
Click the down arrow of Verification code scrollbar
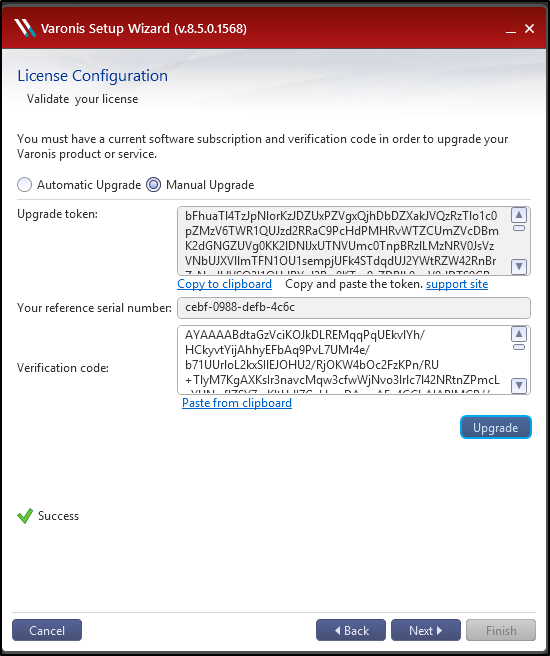tap(519, 385)
